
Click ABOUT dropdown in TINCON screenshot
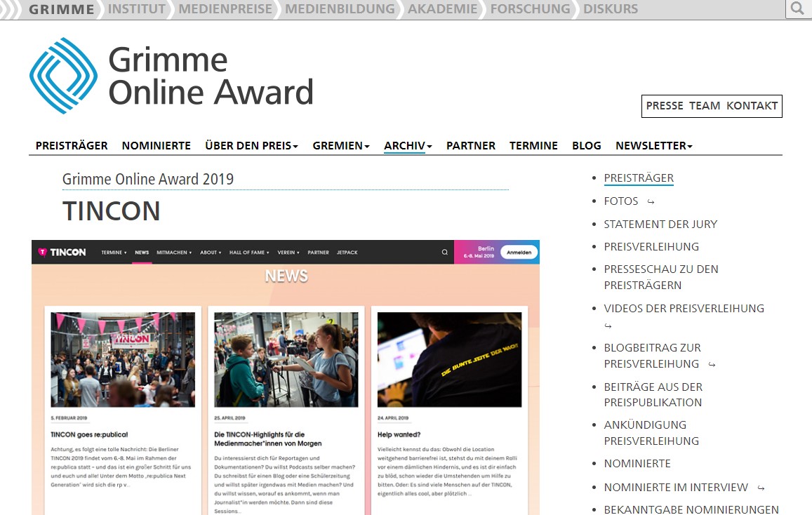[x=211, y=253]
